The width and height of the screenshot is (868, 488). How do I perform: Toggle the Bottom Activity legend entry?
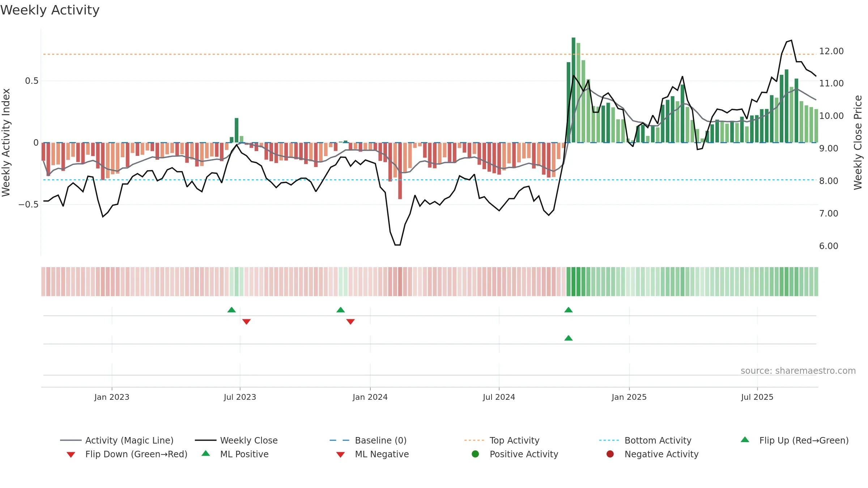(x=645, y=440)
